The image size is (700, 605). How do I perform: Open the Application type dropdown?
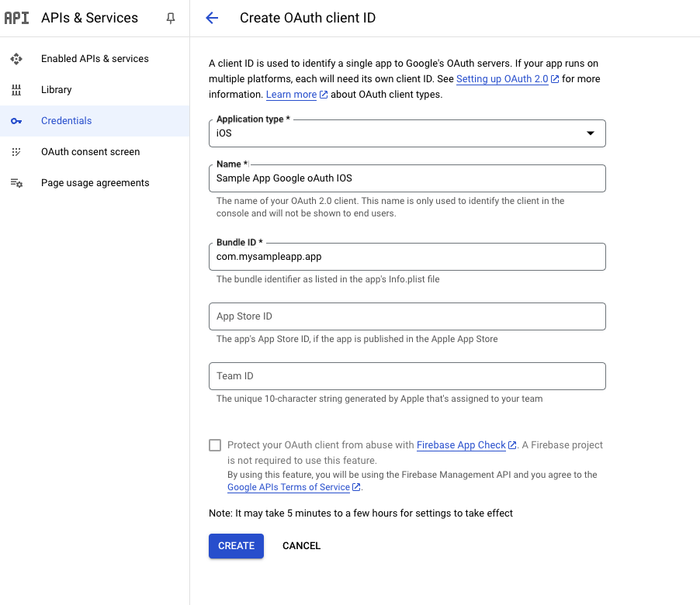(407, 133)
